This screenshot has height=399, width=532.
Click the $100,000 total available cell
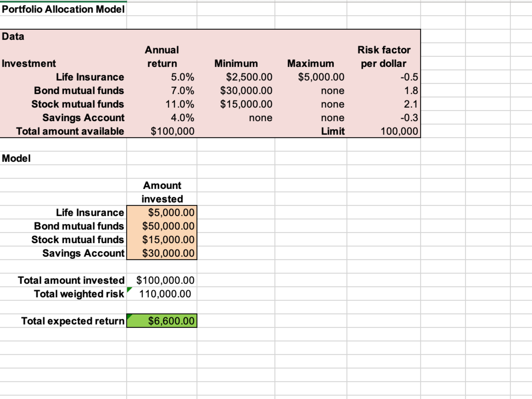click(x=162, y=131)
